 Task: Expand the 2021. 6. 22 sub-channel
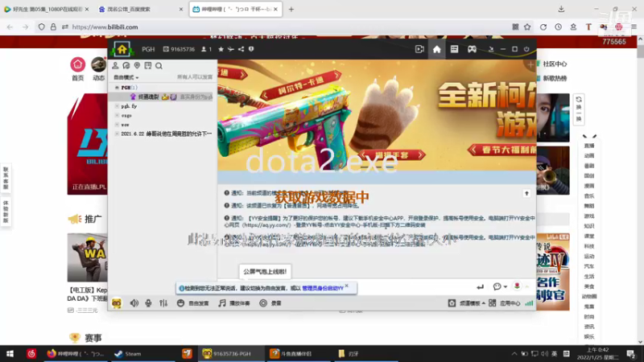tap(117, 134)
